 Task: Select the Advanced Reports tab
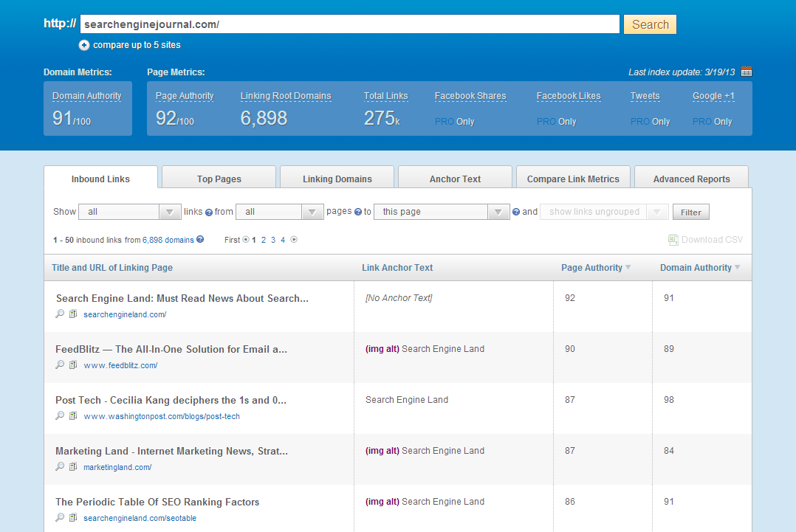(691, 178)
